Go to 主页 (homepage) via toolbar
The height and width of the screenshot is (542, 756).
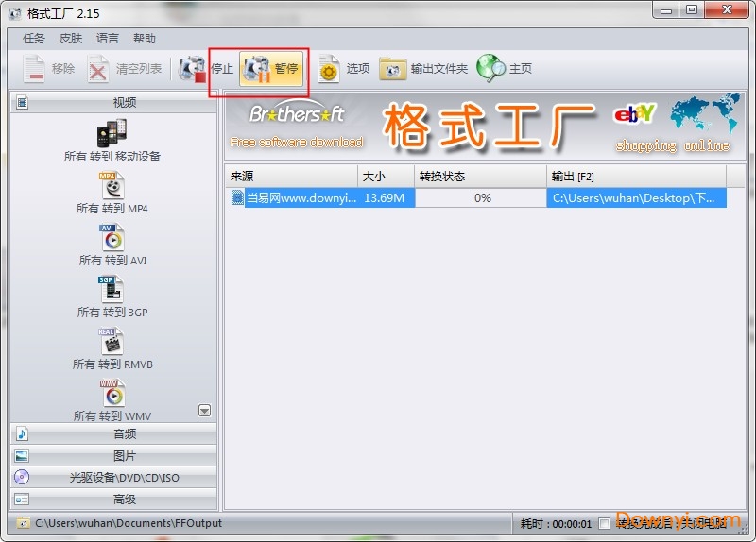(506, 69)
